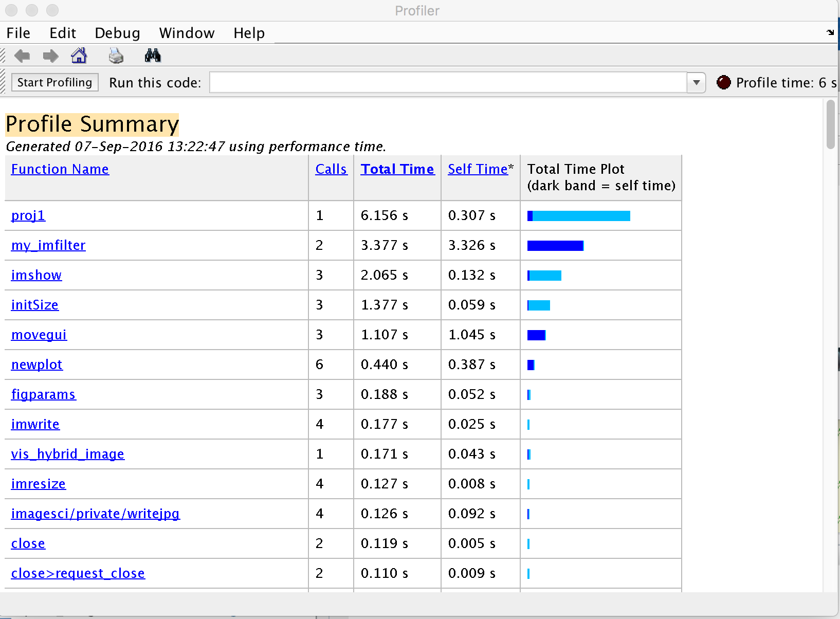Open the vis_hybrid_image function details
Image resolution: width=840 pixels, height=619 pixels.
(68, 454)
